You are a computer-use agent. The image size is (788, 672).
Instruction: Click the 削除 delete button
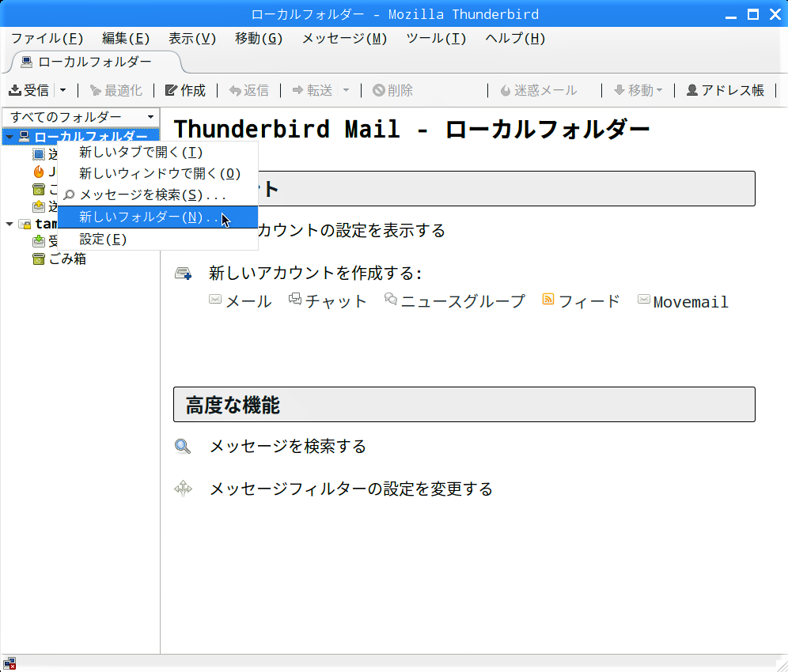pyautogui.click(x=392, y=90)
